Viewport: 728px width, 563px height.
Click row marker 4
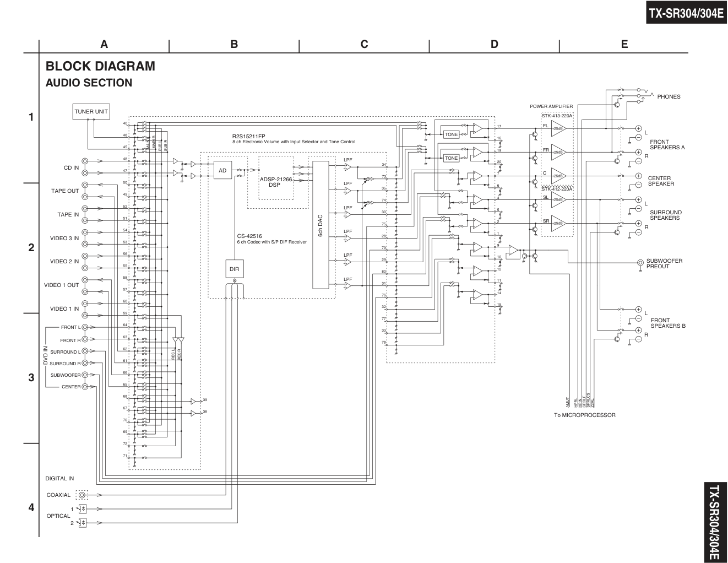click(31, 507)
